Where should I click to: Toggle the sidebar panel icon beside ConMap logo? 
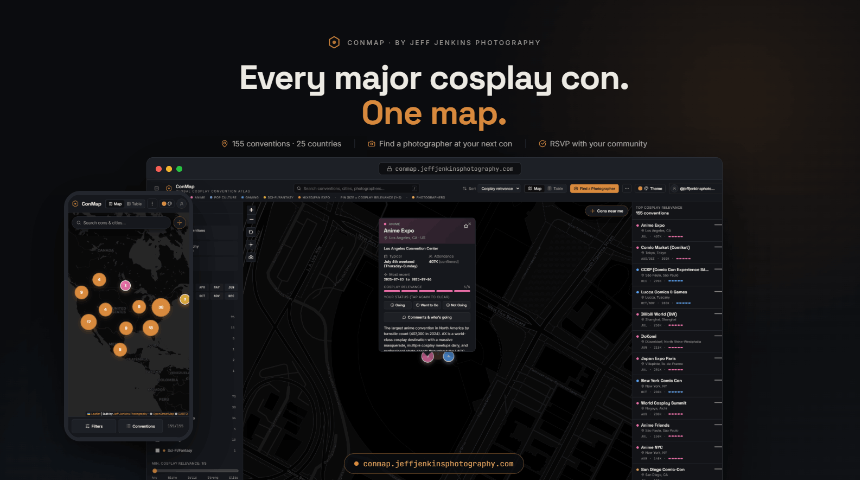[x=157, y=189]
